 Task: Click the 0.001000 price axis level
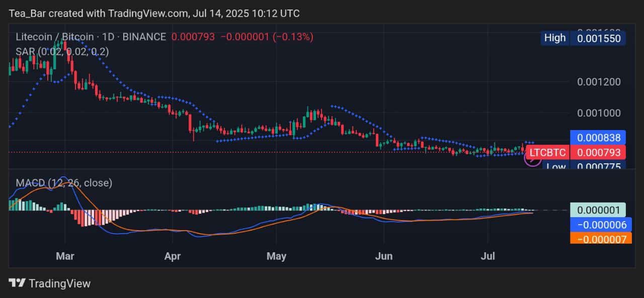(599, 113)
